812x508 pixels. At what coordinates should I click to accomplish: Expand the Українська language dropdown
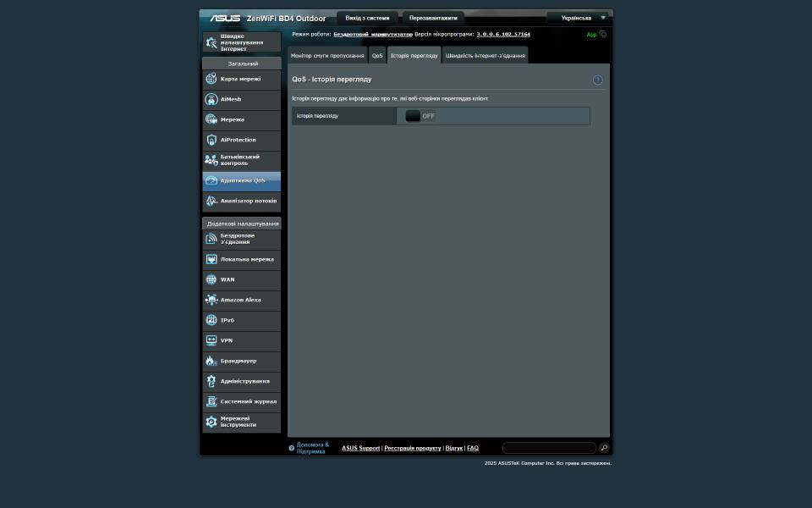[578, 18]
